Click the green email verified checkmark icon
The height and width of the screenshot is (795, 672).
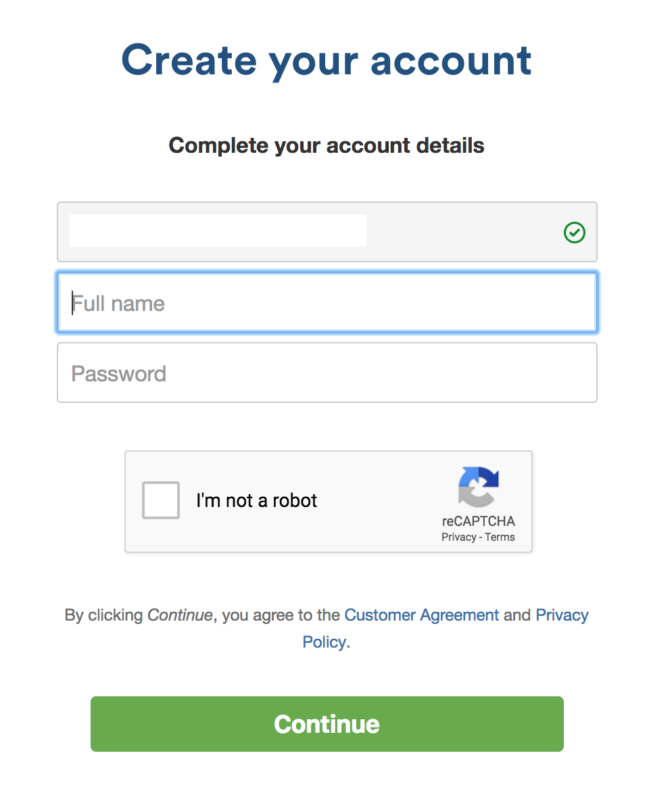pos(574,233)
